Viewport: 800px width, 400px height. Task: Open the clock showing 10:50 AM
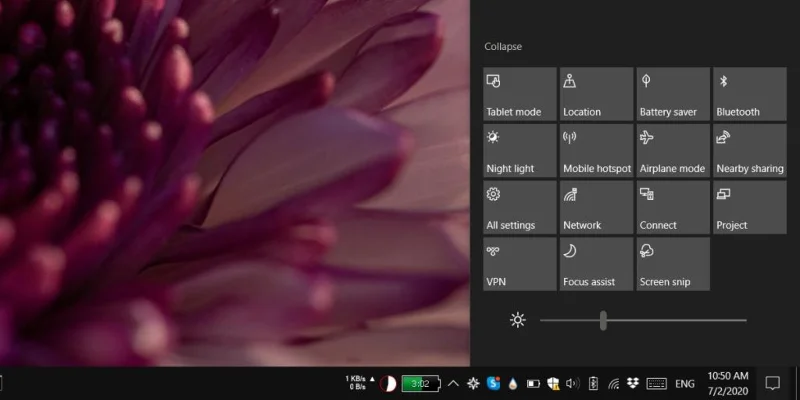coord(728,384)
